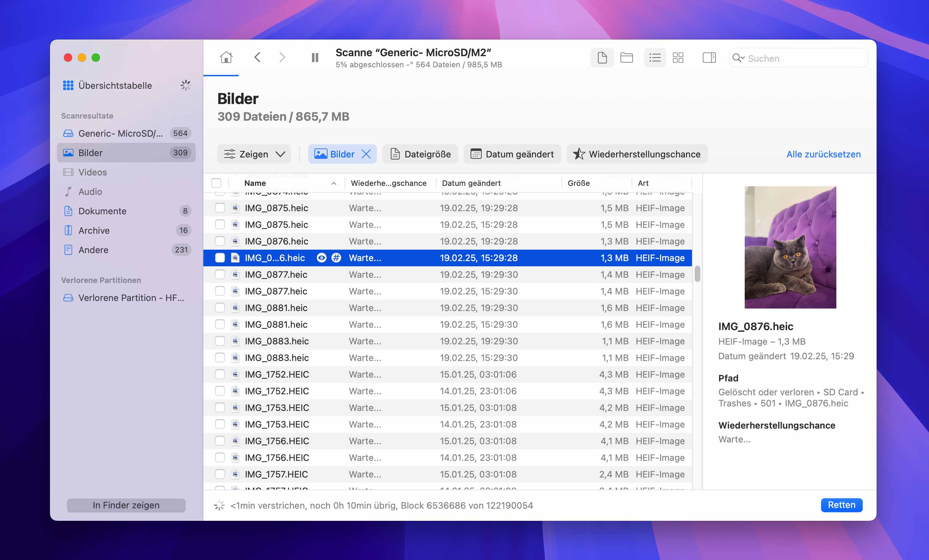Check IMG_0881.heic dated 15:29:30
This screenshot has height=560, width=929.
coord(220,324)
